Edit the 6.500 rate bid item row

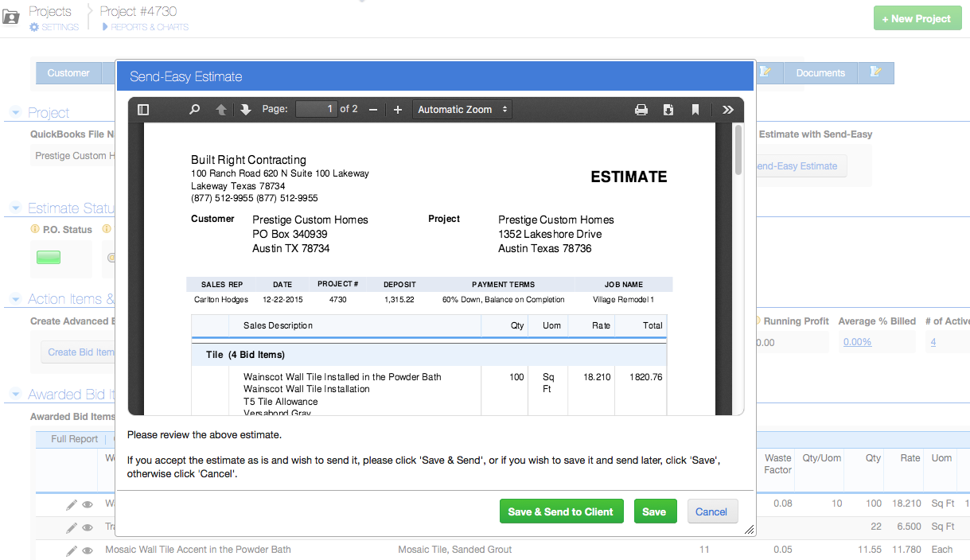click(72, 527)
